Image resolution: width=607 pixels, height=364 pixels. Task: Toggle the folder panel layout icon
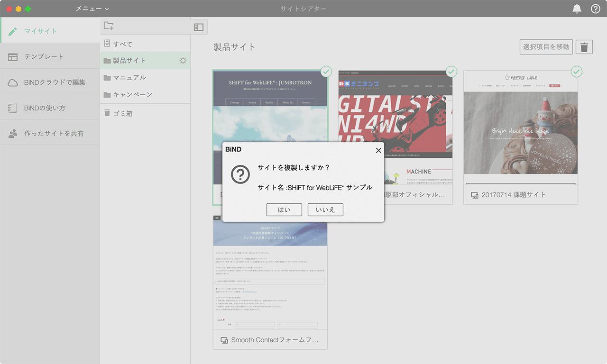pos(199,27)
